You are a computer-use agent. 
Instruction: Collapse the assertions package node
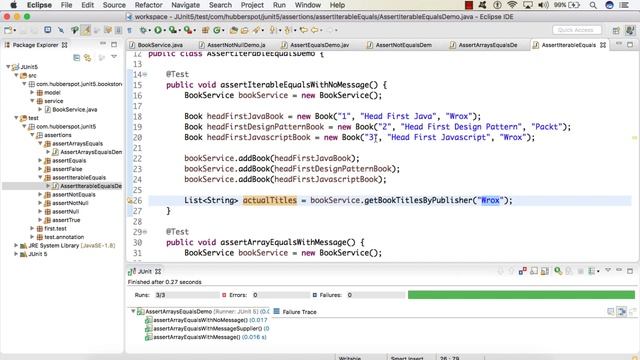32,135
